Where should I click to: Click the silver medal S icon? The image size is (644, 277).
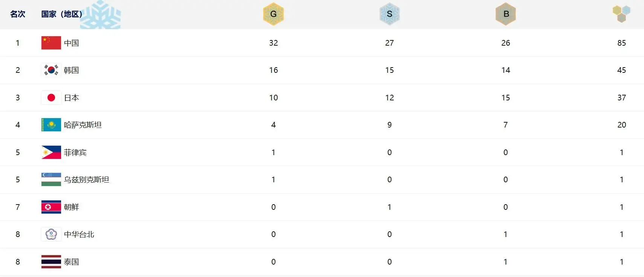[x=389, y=14]
